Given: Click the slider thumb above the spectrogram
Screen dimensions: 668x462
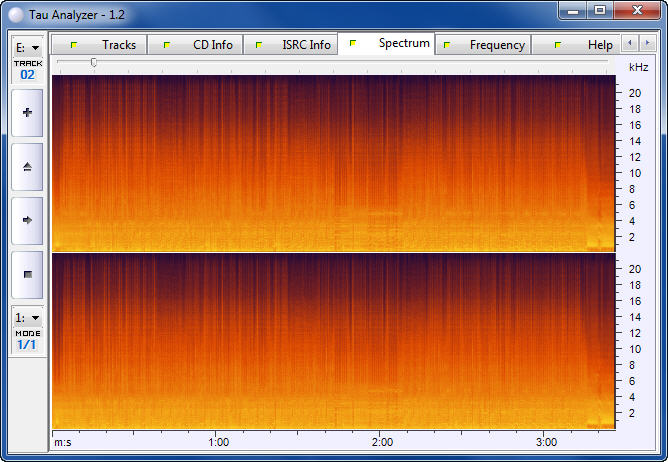Looking at the screenshot, I should 94,62.
